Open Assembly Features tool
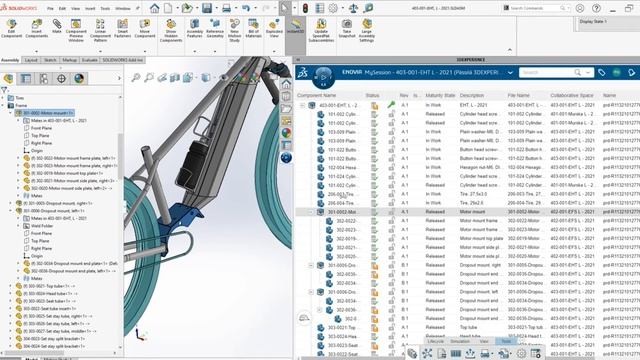Viewport: 640px width, 360px height. click(195, 29)
